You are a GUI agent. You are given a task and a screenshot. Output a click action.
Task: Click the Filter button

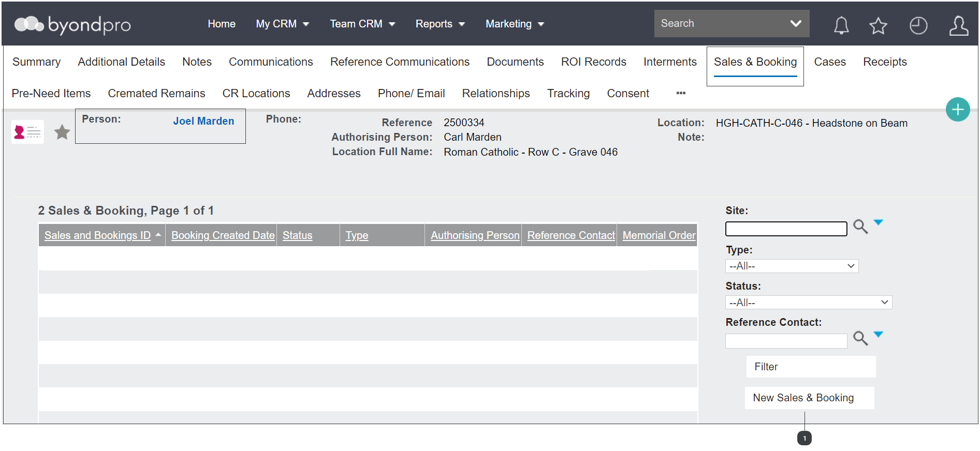pyautogui.click(x=811, y=367)
